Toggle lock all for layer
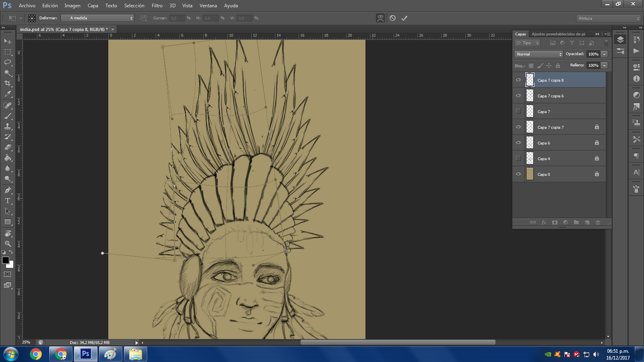The width and height of the screenshot is (644, 362). coord(558,66)
